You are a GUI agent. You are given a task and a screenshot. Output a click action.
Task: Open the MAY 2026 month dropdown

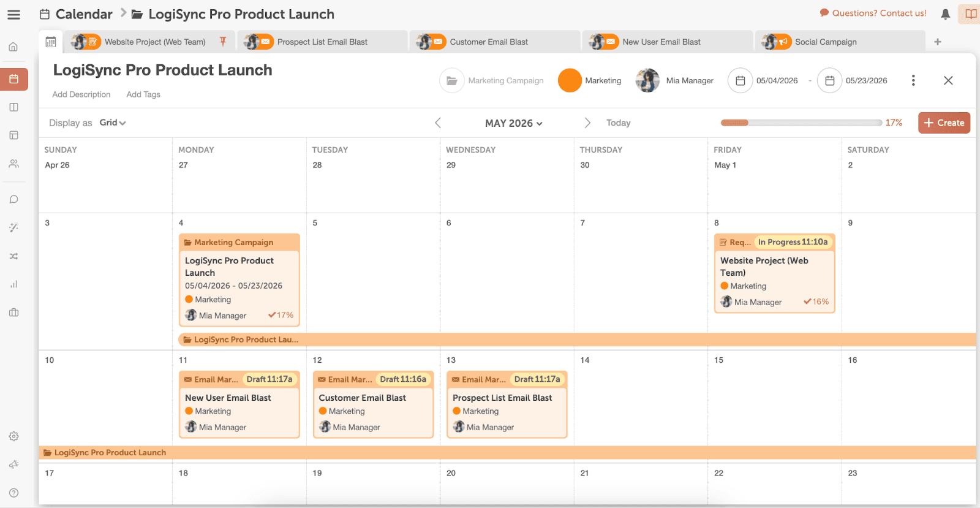tap(513, 123)
